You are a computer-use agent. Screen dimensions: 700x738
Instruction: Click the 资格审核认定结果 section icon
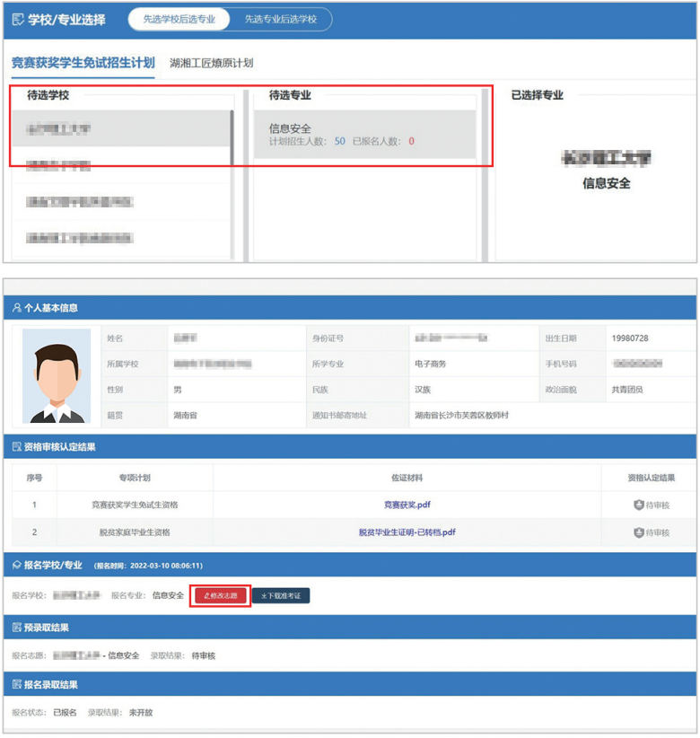pos(16,446)
